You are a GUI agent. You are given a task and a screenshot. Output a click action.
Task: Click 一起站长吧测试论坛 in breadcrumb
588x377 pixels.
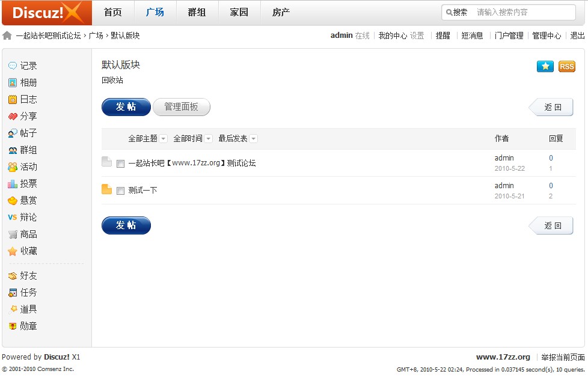pos(48,35)
